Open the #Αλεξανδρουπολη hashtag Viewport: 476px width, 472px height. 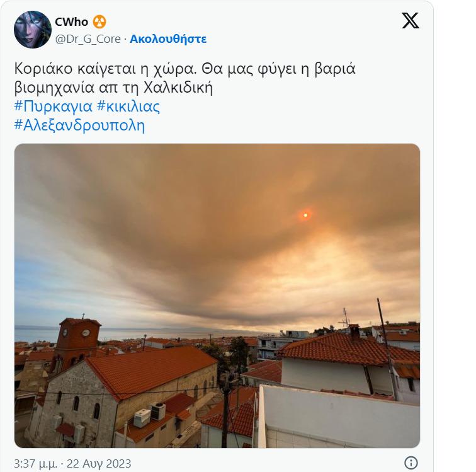[79, 125]
